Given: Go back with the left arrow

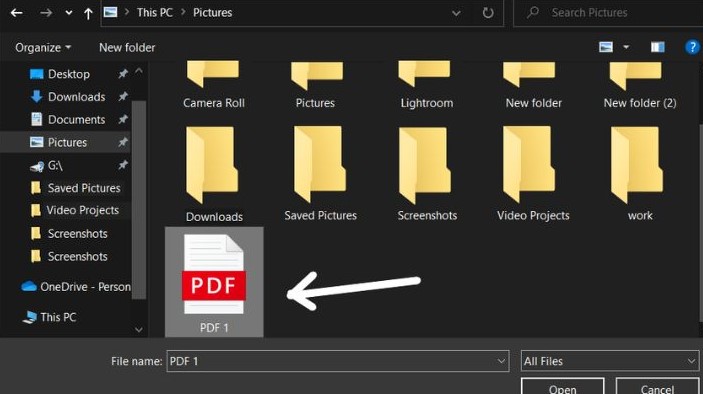Looking at the screenshot, I should (17, 13).
